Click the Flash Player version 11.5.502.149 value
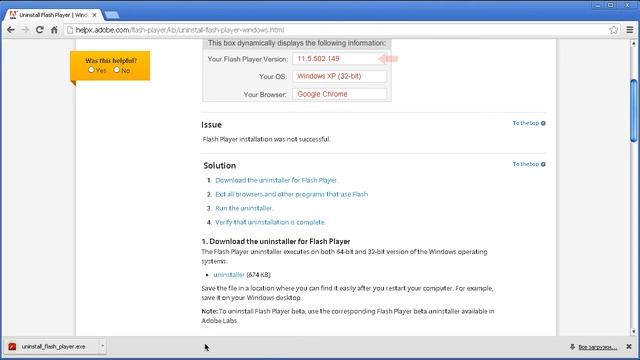This screenshot has height=360, width=640. coord(318,59)
